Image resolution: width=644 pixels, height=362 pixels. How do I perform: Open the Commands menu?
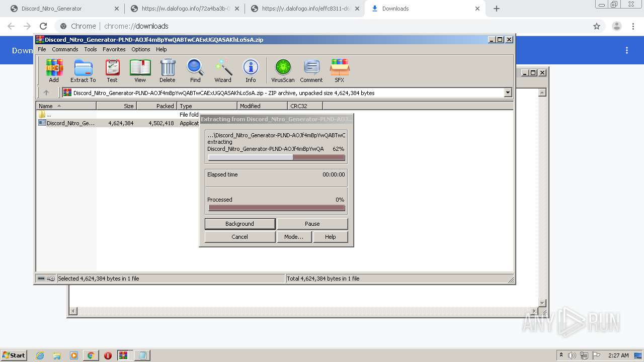65,49
